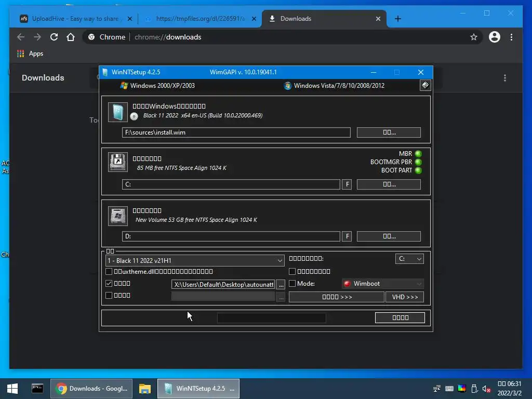Open File Explorer from the taskbar
Viewport: 532px width, 399px height.
[145, 389]
